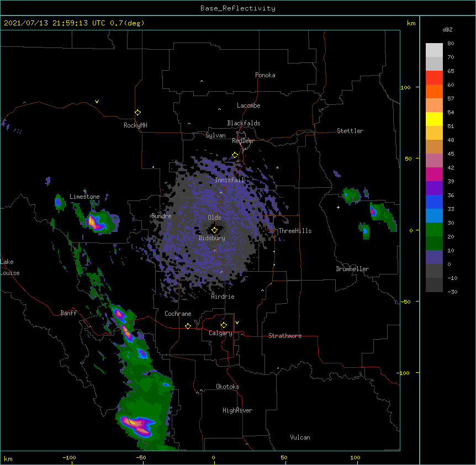This screenshot has height=465, width=476.
Task: Click the Okotoks label
Action: 228,387
